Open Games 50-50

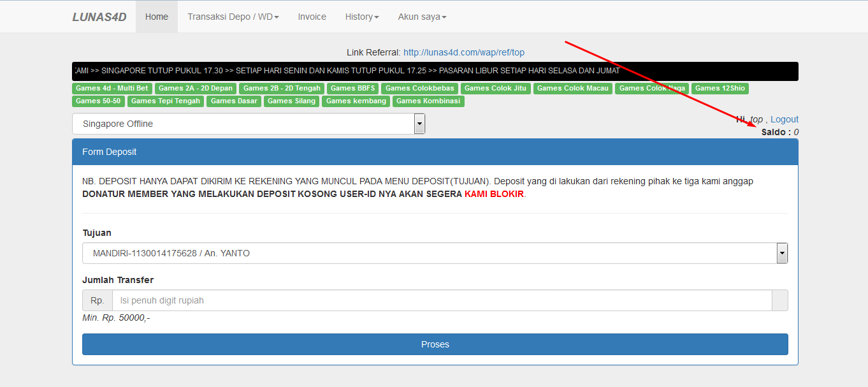click(x=98, y=101)
